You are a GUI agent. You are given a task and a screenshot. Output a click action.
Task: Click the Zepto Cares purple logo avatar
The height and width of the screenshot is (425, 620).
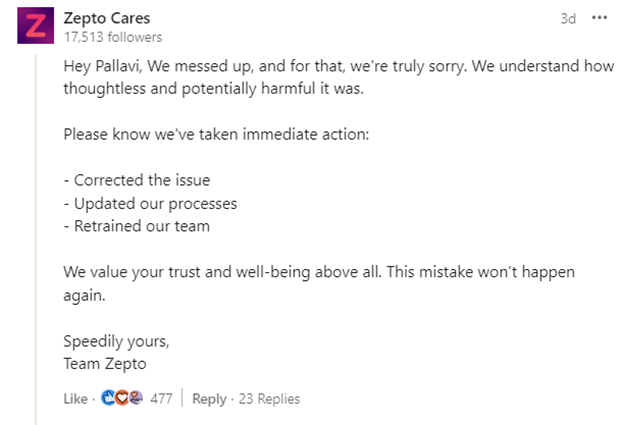click(35, 26)
